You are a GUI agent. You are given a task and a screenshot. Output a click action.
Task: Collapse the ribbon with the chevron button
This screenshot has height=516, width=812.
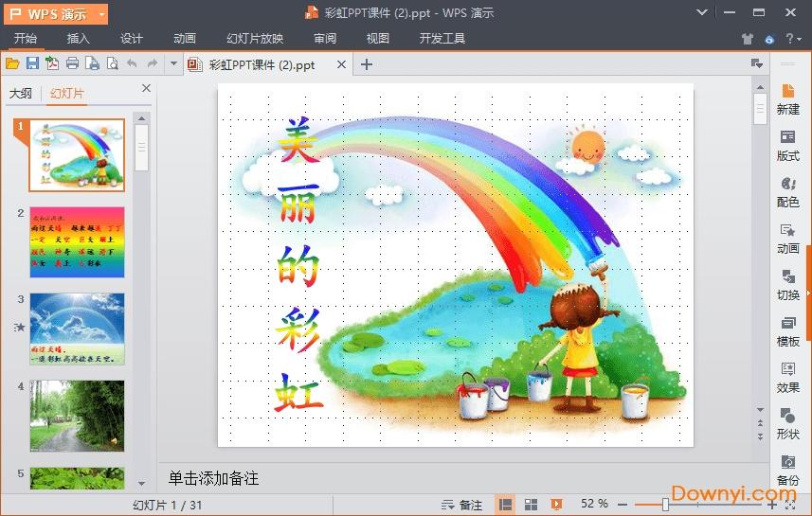click(x=701, y=12)
